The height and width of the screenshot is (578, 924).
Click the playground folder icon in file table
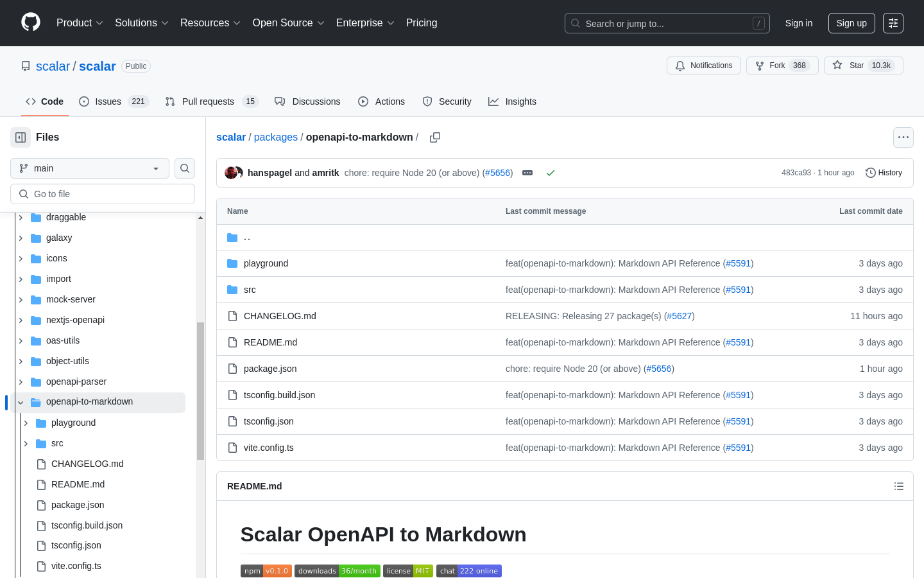232,263
